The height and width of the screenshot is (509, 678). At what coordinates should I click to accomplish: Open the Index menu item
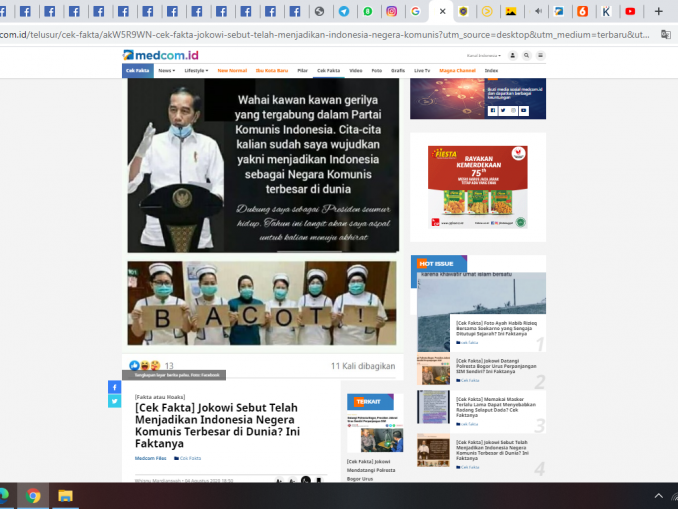(x=491, y=70)
